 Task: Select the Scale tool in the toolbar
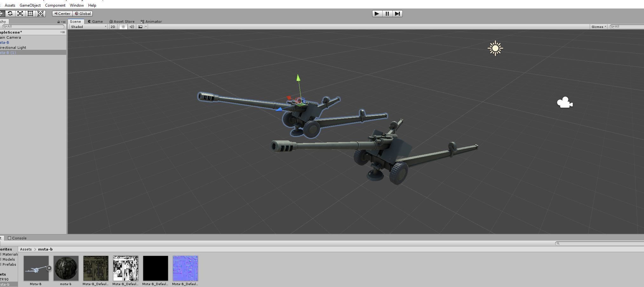coord(20,13)
